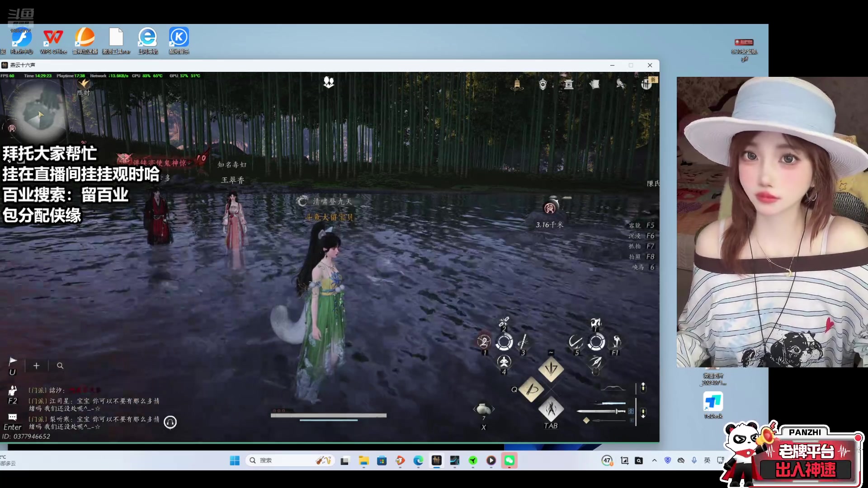The width and height of the screenshot is (868, 488).
Task: Open the ToDesk desktop shortcut
Action: point(713,405)
